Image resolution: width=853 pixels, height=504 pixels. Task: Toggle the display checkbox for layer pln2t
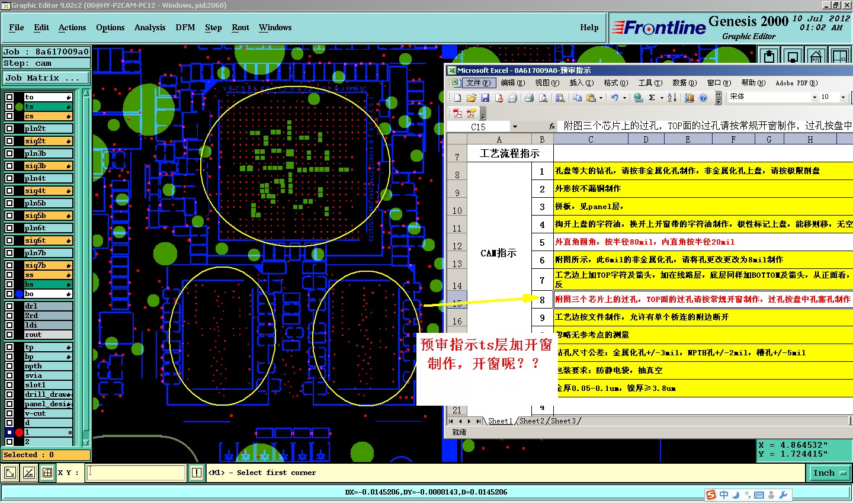pyautogui.click(x=9, y=129)
